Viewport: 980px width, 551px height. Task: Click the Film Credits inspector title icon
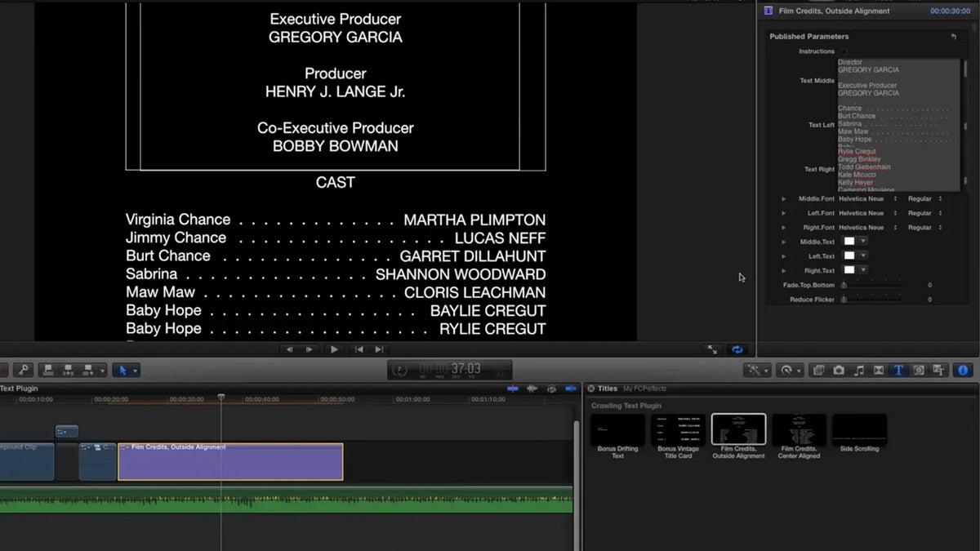tap(768, 11)
